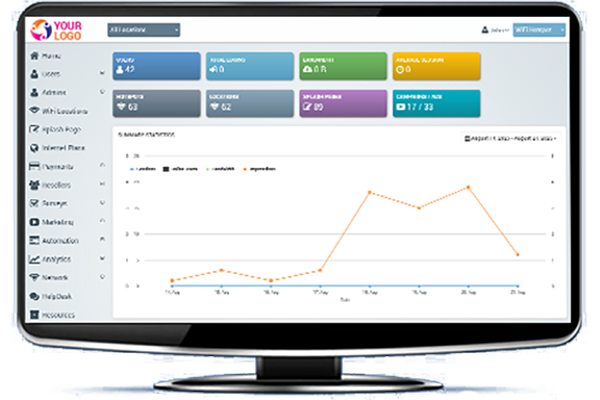Expand the Users submenu chevron
600x400 pixels.
pos(102,74)
